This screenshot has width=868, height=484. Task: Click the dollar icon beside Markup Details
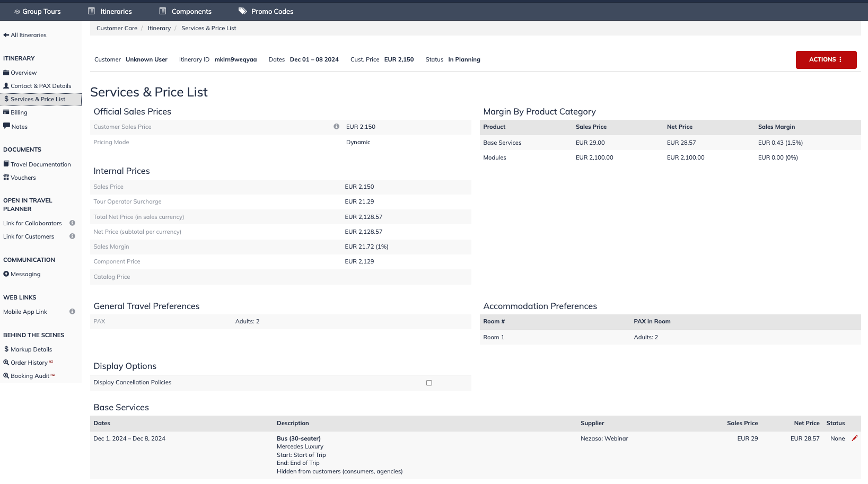[x=6, y=349]
